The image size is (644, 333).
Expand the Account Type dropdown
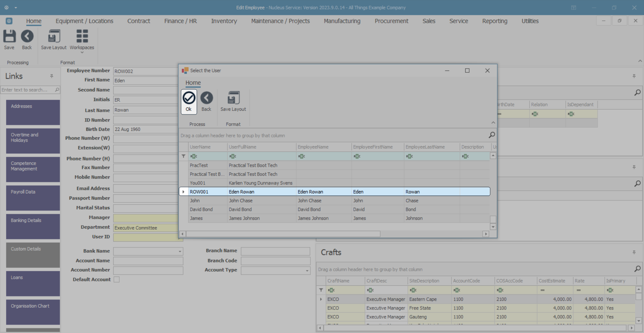(x=307, y=271)
